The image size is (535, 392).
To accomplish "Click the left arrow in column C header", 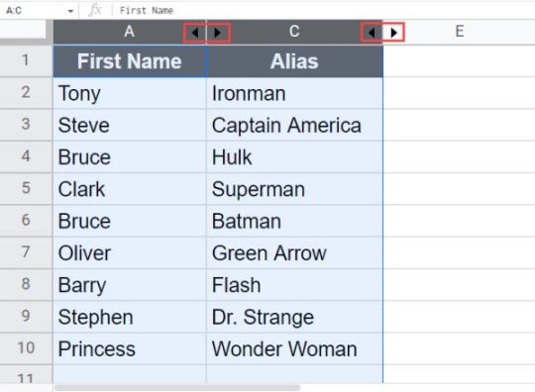I will point(372,33).
